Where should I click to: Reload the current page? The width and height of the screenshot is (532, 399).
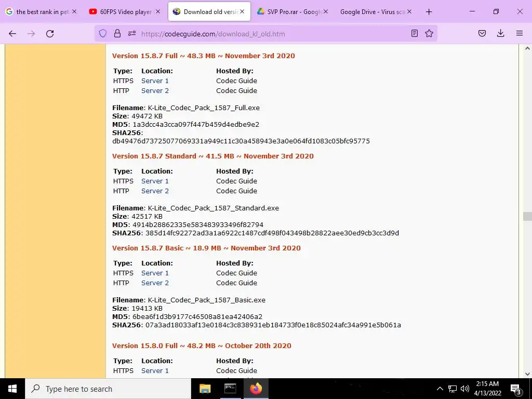pyautogui.click(x=50, y=34)
